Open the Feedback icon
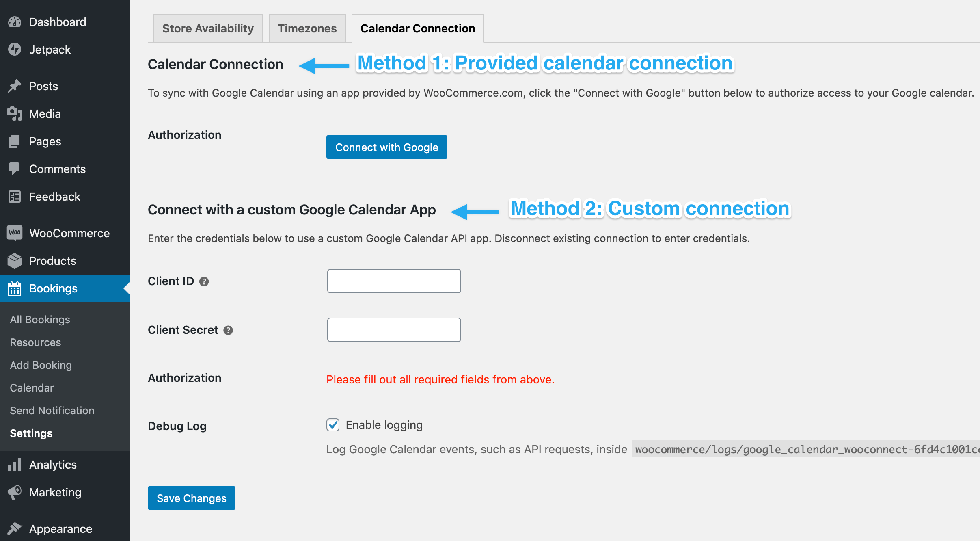The height and width of the screenshot is (541, 980). [x=15, y=197]
